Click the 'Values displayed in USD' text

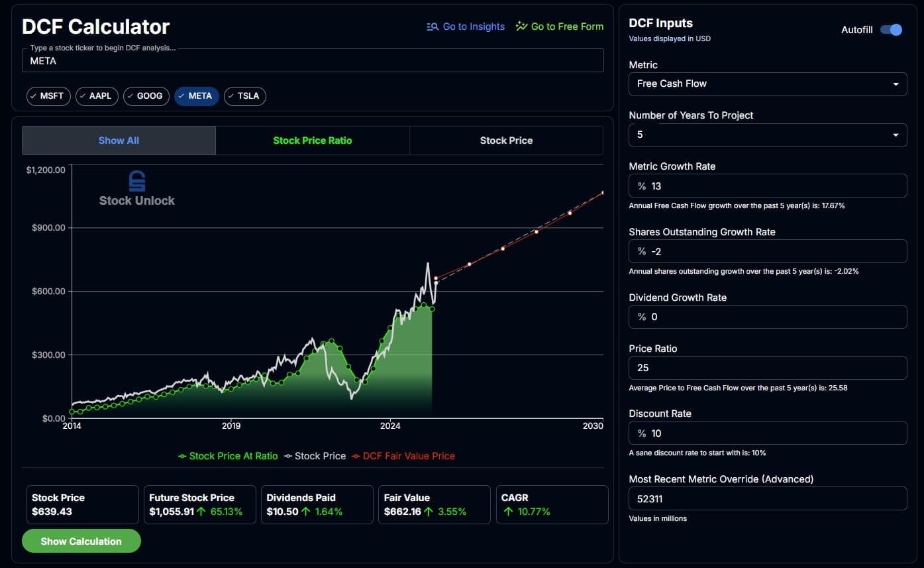tap(670, 38)
